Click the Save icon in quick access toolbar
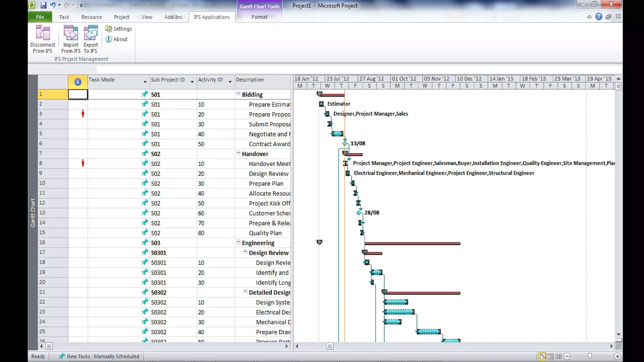644x362 pixels. [43, 5]
